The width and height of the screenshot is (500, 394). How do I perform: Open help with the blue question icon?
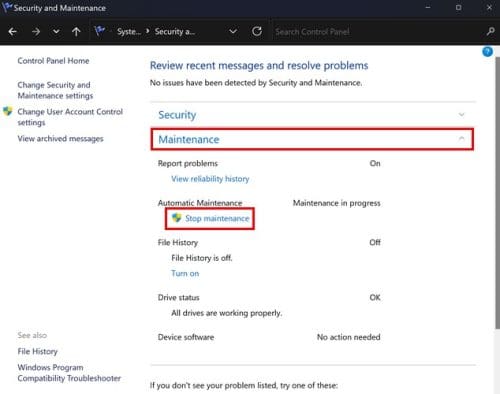pyautogui.click(x=487, y=52)
